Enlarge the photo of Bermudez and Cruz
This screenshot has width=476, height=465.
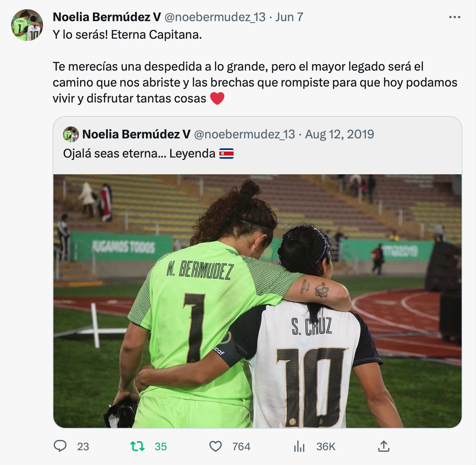(258, 301)
